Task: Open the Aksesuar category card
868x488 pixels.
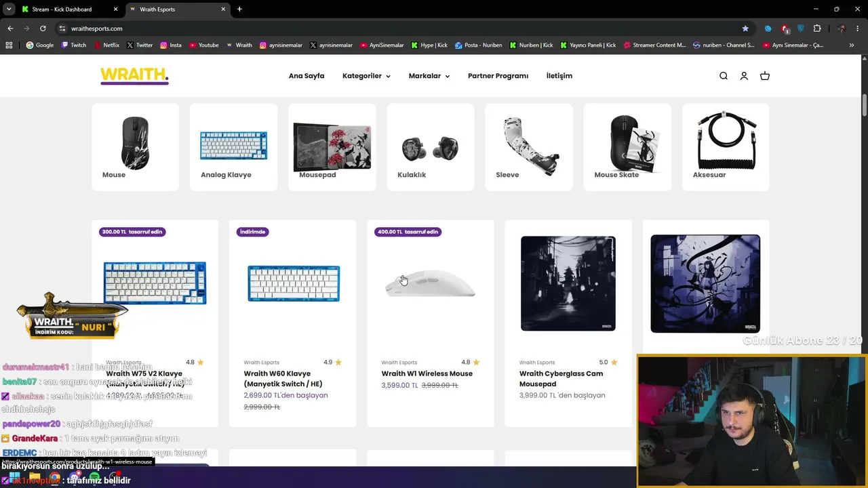Action: pos(726,147)
